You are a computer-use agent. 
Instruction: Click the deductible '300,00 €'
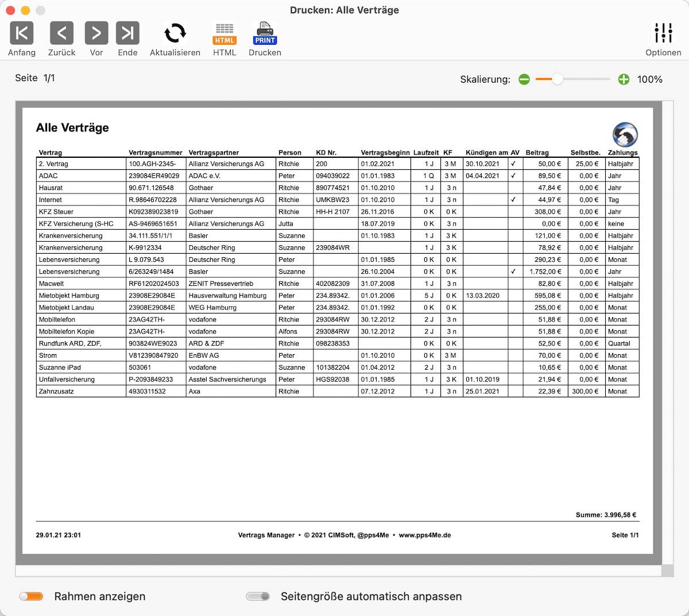pyautogui.click(x=586, y=392)
